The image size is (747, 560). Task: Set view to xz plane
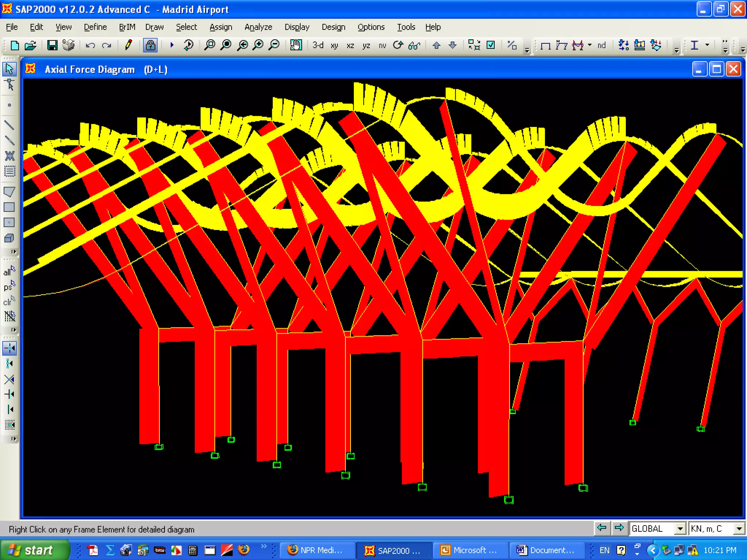[350, 45]
